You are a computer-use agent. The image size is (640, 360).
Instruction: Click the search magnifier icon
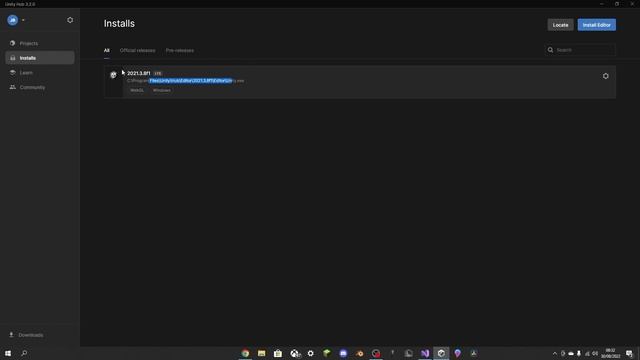point(550,50)
